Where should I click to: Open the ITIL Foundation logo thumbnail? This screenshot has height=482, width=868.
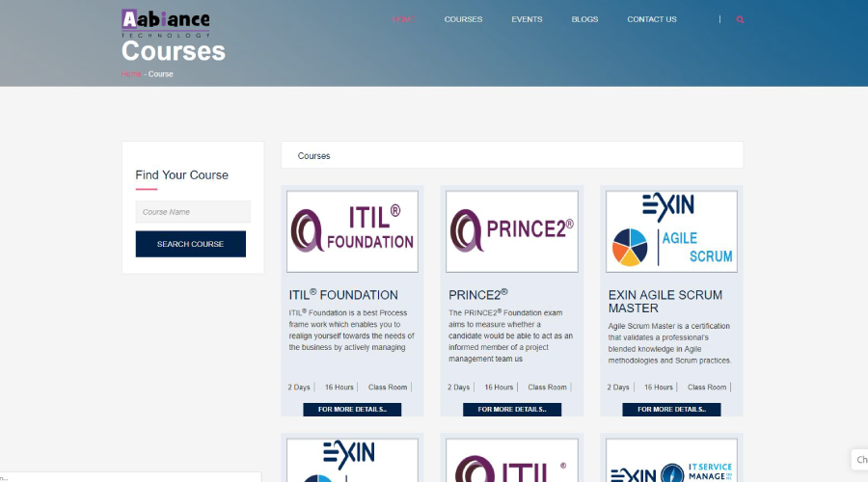pyautogui.click(x=352, y=231)
